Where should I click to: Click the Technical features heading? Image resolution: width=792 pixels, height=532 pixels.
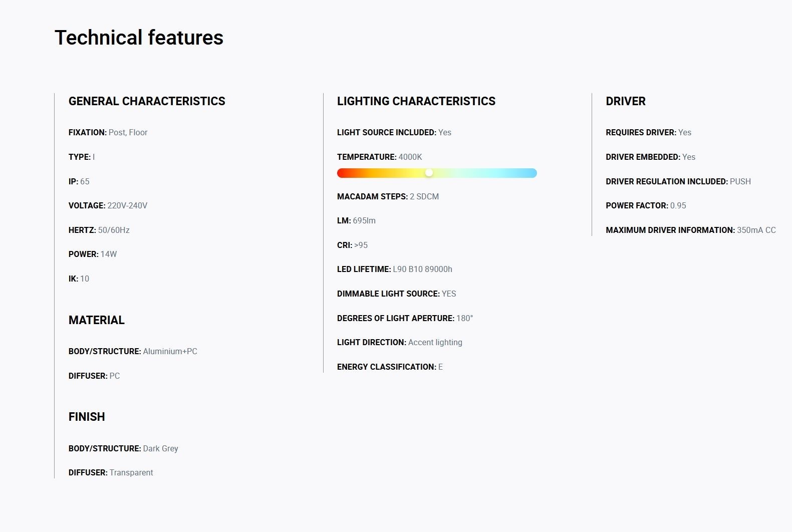tap(139, 38)
